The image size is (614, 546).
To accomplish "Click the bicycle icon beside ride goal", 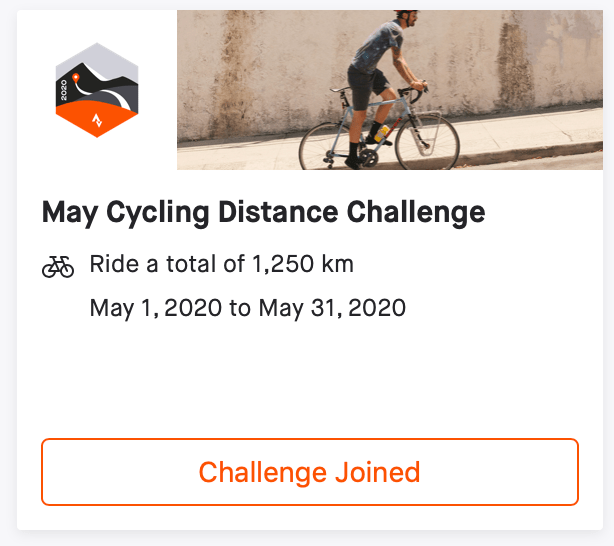I will (x=58, y=266).
